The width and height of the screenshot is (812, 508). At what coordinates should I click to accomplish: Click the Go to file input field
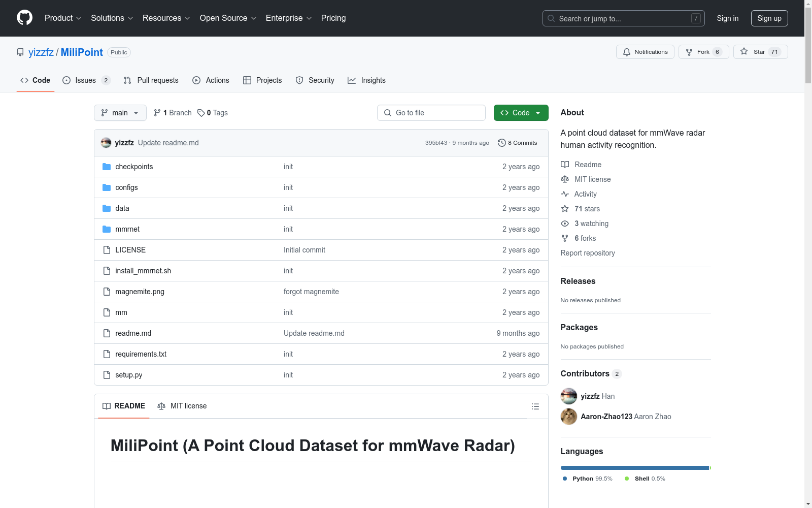[431, 113]
